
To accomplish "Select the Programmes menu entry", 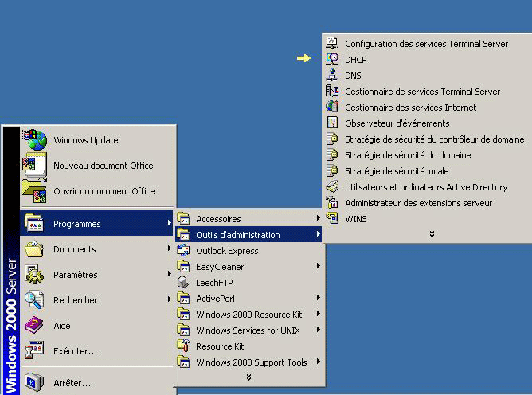I will (97, 223).
